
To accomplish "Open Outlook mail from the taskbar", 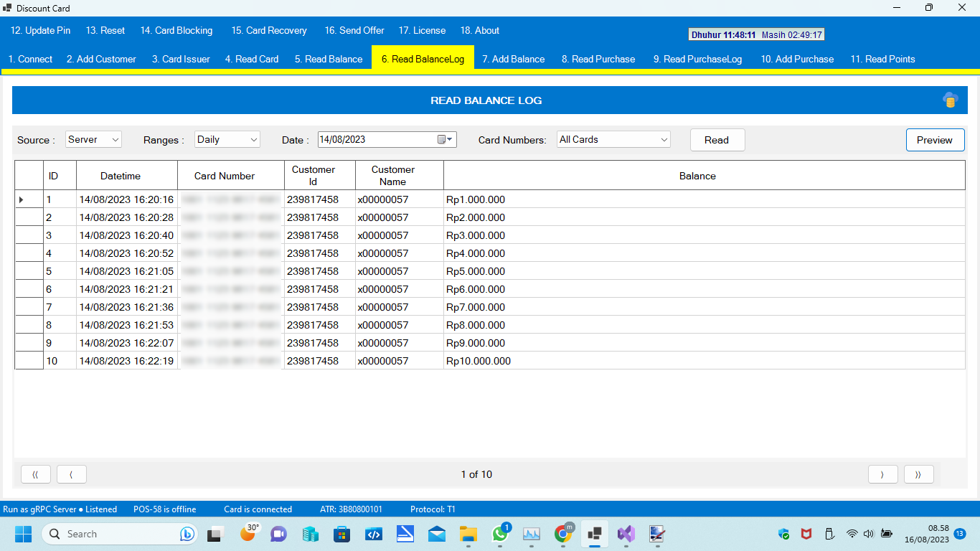I will [x=437, y=534].
